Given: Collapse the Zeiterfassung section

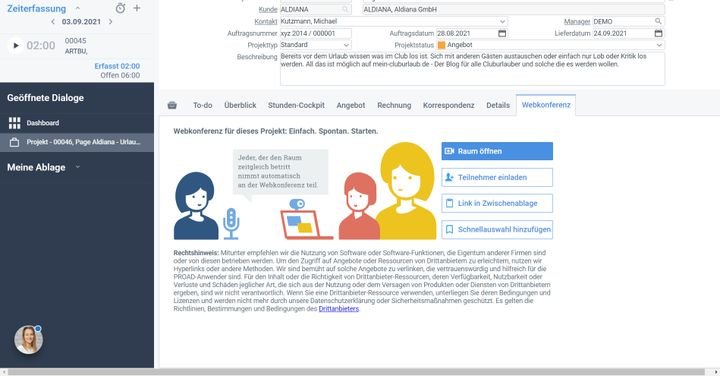Looking at the screenshot, I should [x=78, y=8].
